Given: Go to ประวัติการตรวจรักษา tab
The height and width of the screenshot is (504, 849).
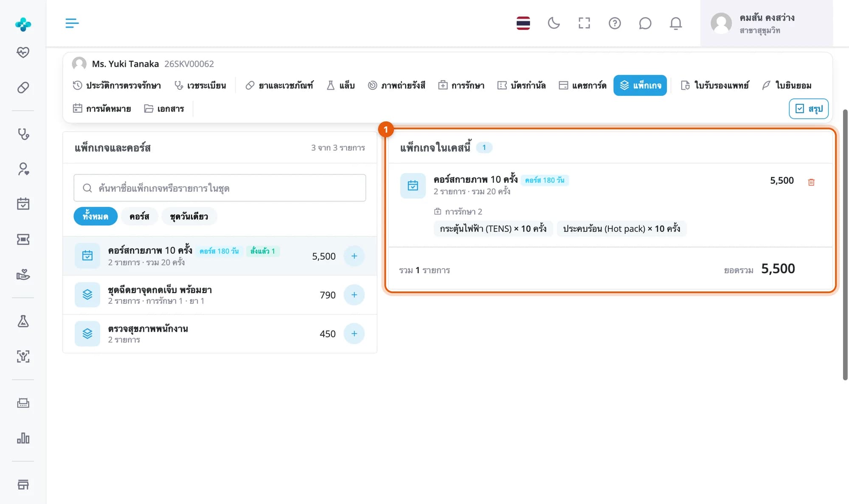Looking at the screenshot, I should pos(117,85).
